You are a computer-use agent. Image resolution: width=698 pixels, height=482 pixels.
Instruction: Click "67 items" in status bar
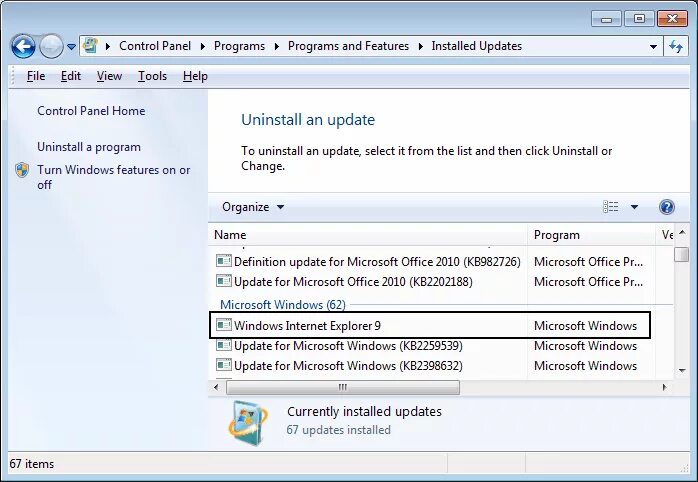[32, 464]
